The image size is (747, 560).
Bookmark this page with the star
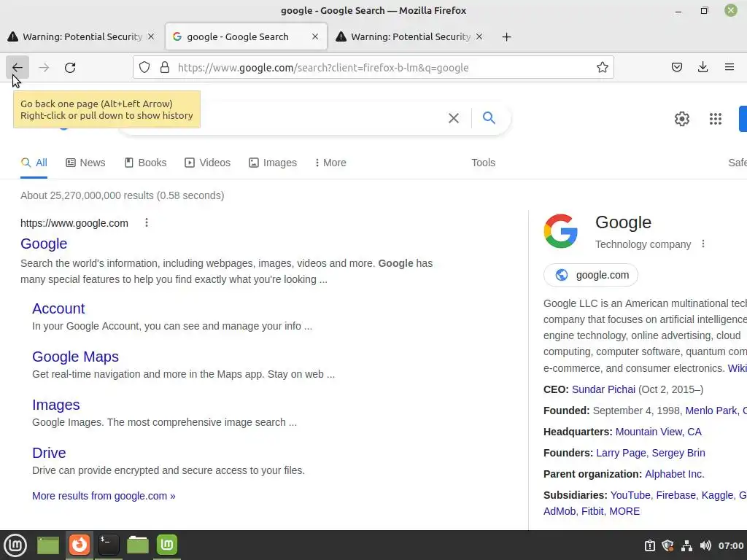click(x=602, y=68)
